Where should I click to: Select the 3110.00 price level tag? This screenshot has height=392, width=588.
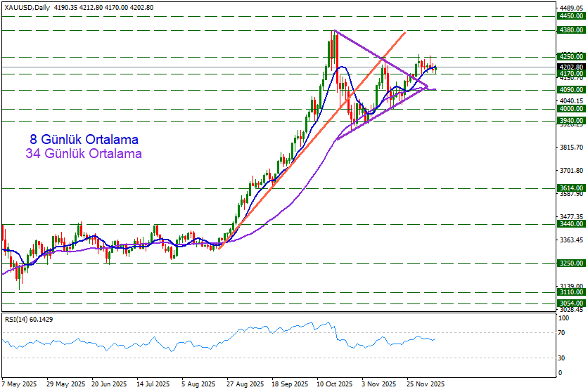coord(570,292)
